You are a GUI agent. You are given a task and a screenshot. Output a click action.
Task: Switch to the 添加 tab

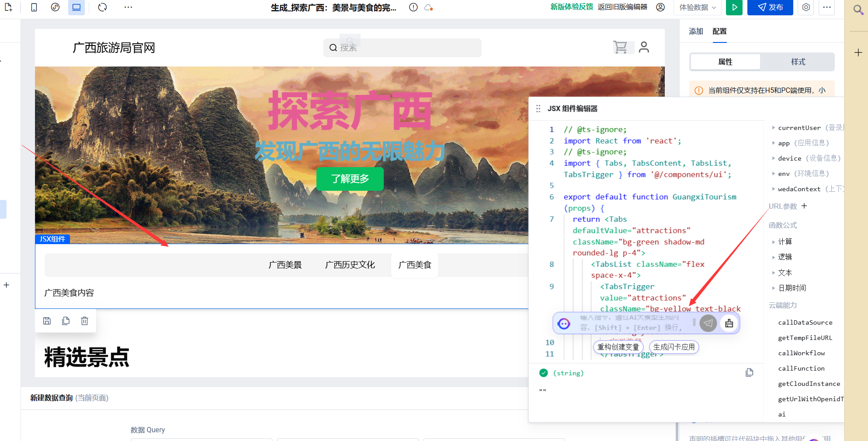click(x=696, y=31)
